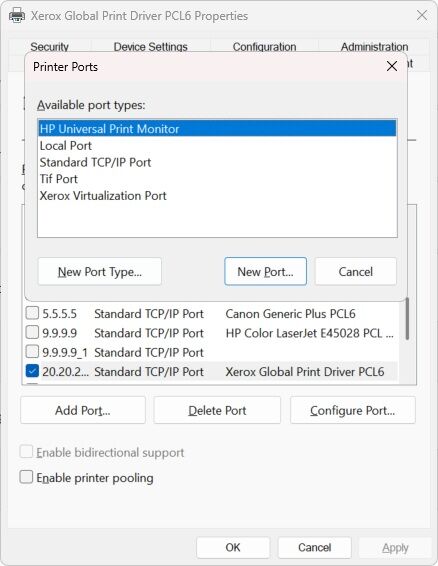Select Local Port in port types

(x=217, y=145)
